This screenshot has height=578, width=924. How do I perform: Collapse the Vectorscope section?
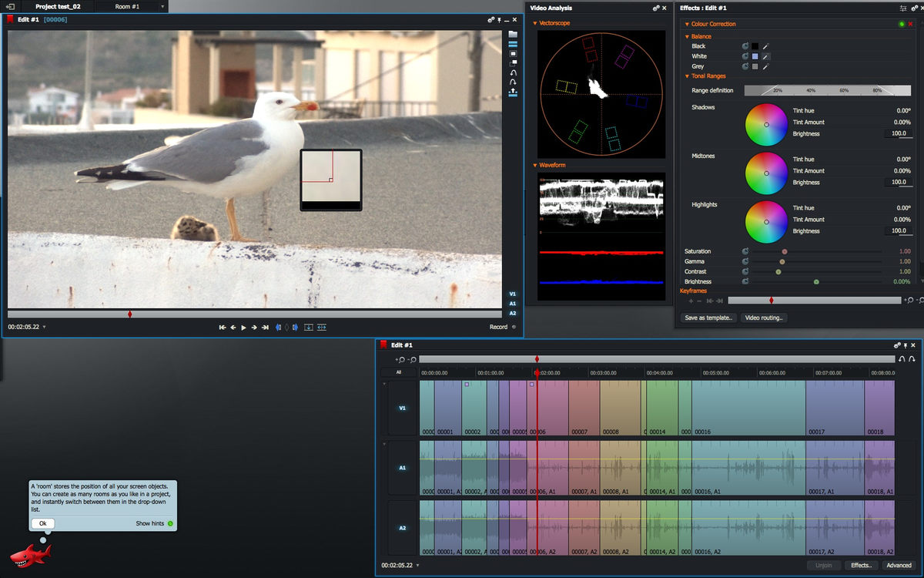click(x=535, y=23)
